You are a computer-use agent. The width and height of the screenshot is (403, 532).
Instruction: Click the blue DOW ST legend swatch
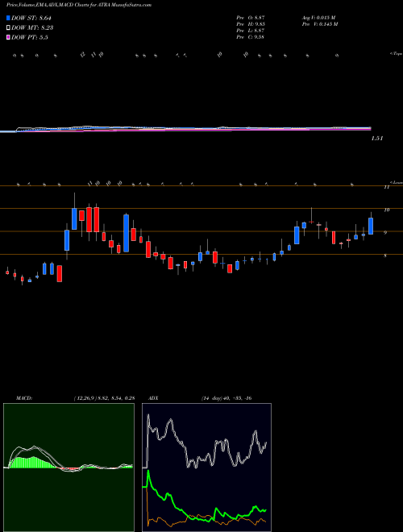coord(9,18)
